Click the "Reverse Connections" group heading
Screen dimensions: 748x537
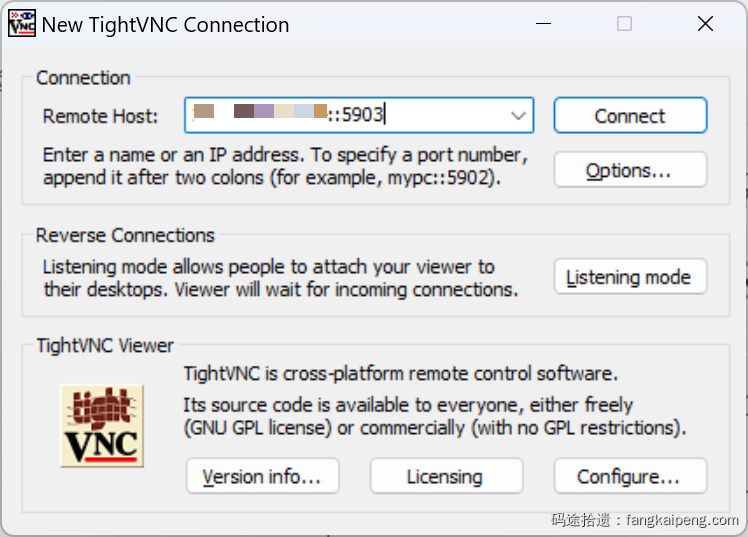(125, 236)
